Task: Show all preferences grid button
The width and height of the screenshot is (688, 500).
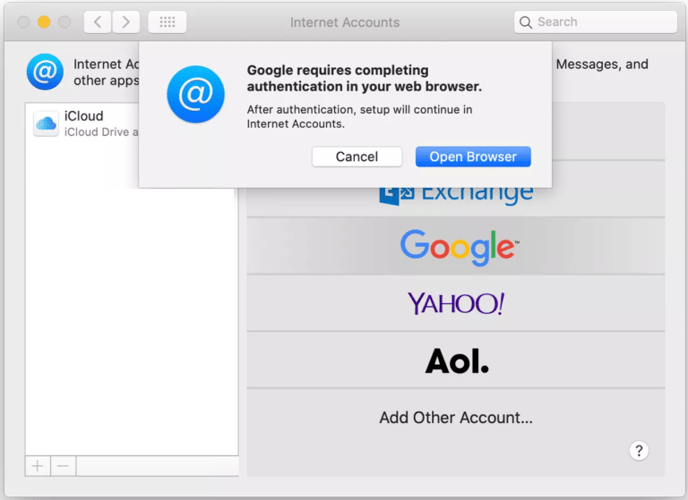Action: [x=167, y=22]
